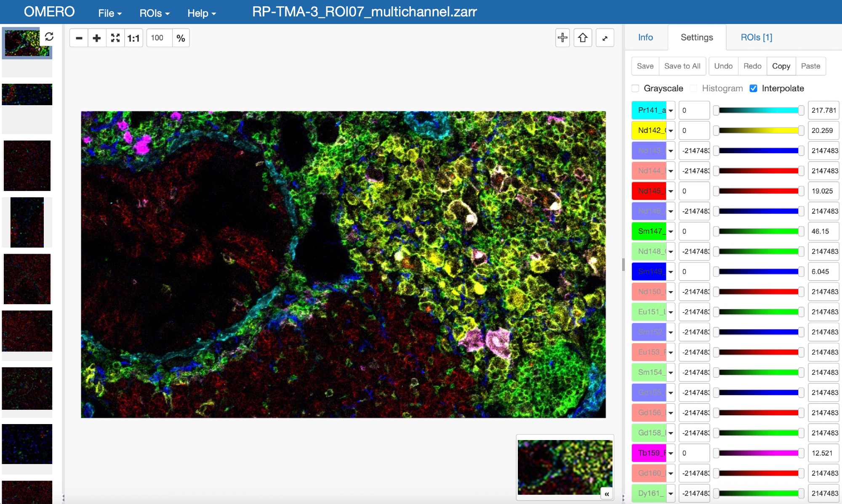
Task: Click the zoom out minus icon
Action: [x=79, y=38]
